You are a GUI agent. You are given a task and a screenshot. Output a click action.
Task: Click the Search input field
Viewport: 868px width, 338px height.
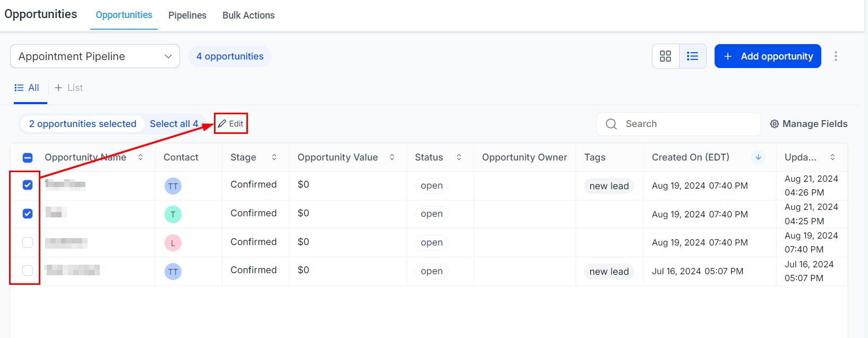click(685, 124)
